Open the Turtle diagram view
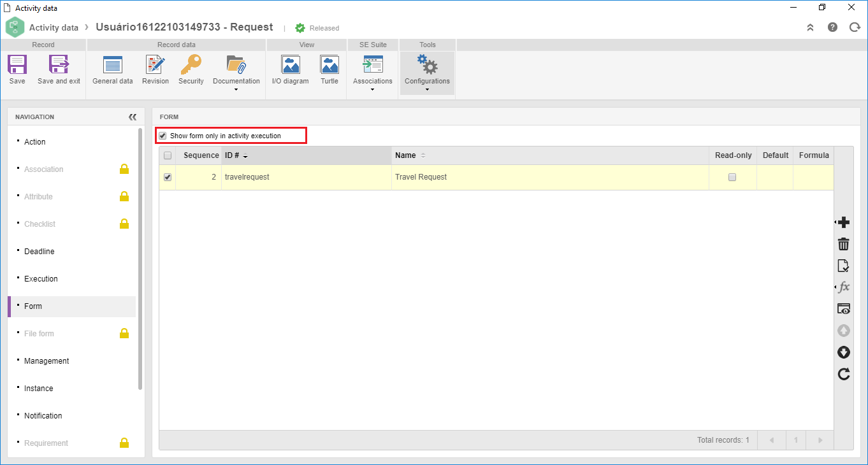Screen dimensions: 868x465 coord(329,65)
